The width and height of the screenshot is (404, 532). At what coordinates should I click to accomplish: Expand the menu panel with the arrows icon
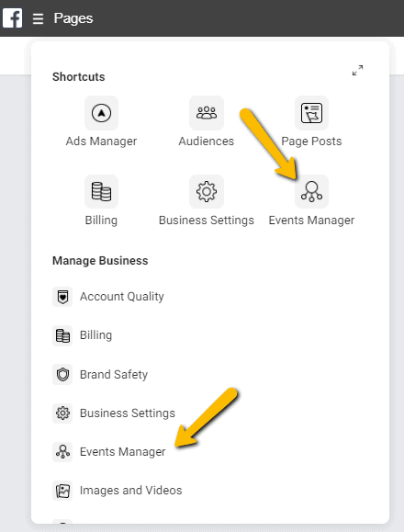pos(357,70)
